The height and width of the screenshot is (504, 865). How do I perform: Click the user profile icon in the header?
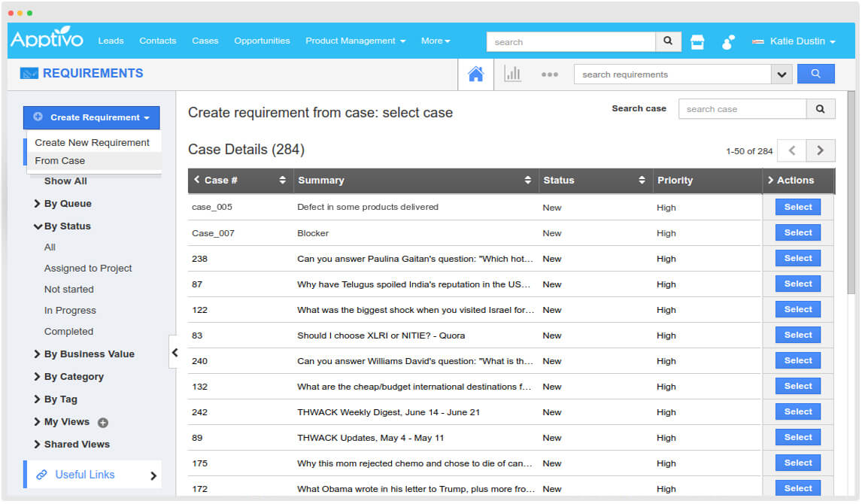tap(727, 41)
